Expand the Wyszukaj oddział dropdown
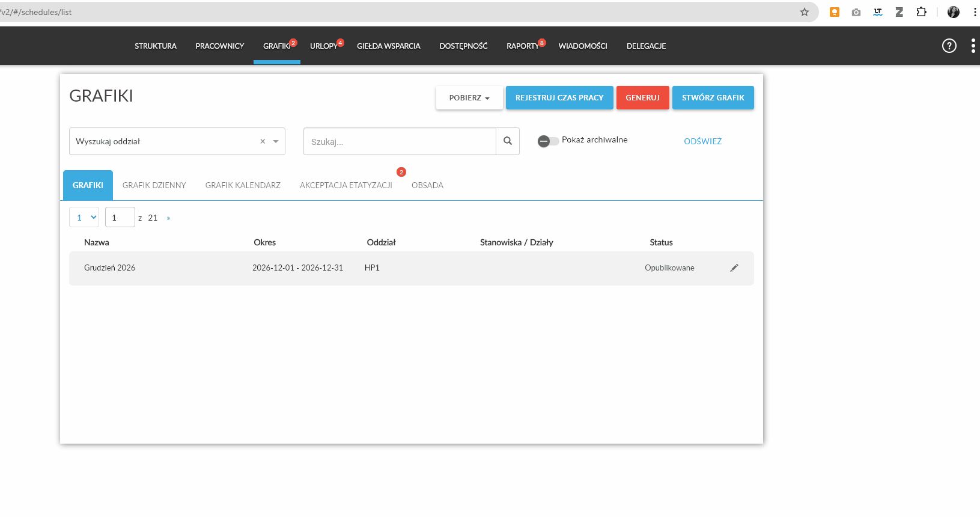 tap(276, 141)
